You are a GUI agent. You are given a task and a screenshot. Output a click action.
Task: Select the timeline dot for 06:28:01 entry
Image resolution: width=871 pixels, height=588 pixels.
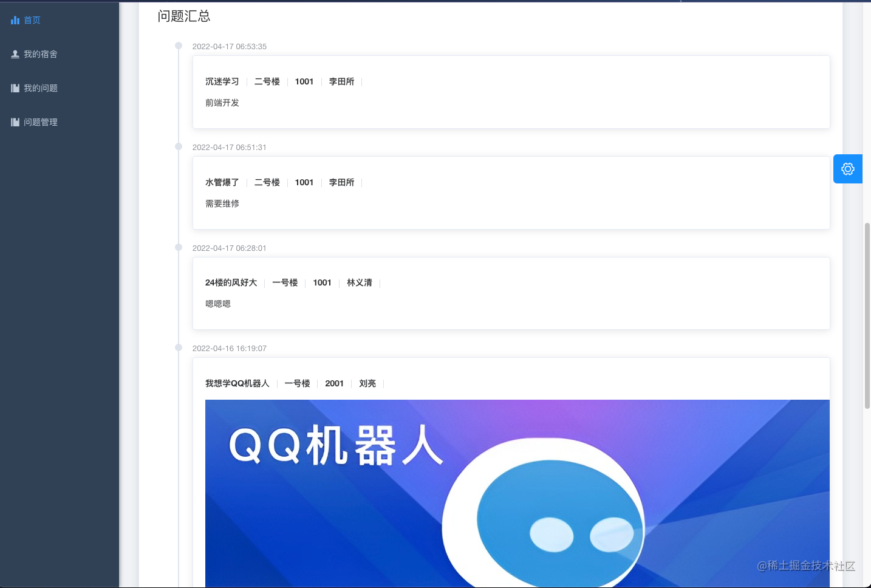pyautogui.click(x=179, y=247)
